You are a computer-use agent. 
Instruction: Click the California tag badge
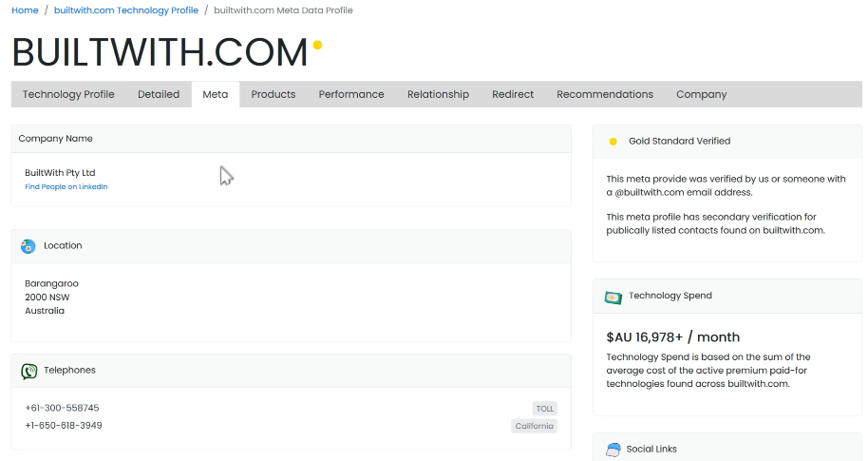[535, 426]
